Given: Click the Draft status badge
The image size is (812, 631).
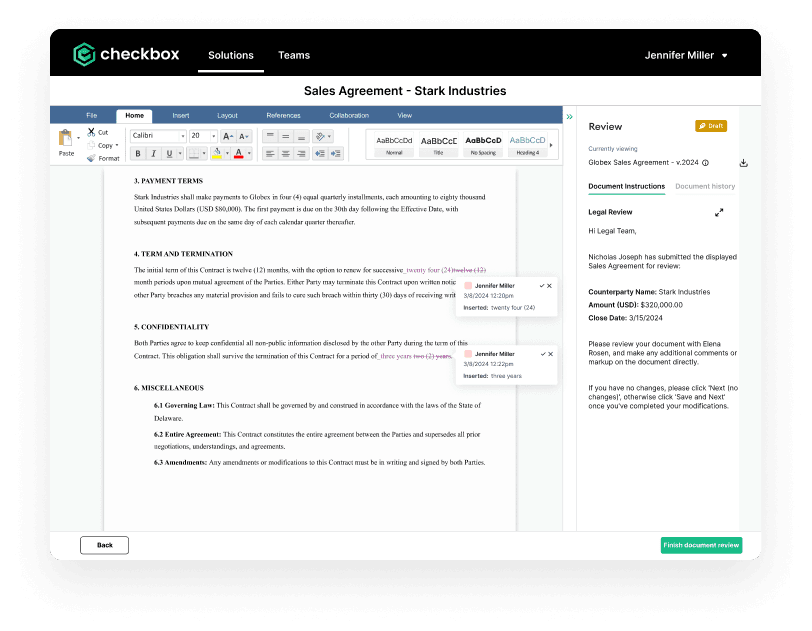Looking at the screenshot, I should tap(711, 126).
